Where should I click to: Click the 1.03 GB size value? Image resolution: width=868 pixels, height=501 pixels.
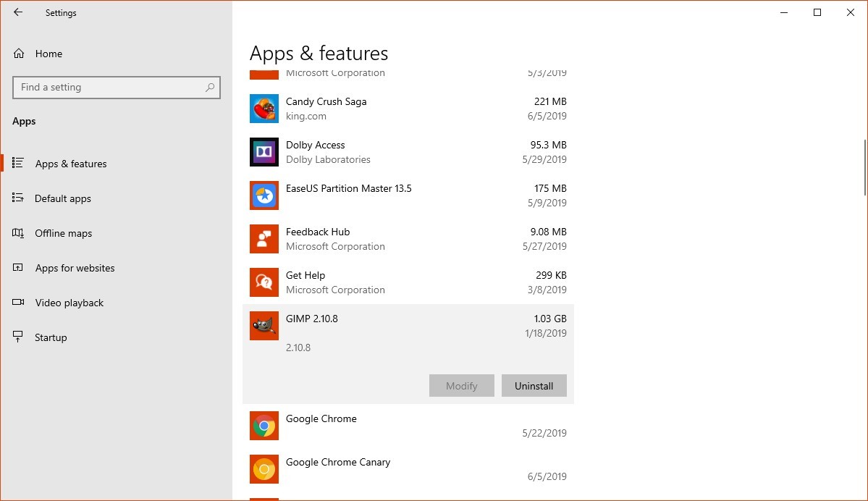click(x=549, y=319)
